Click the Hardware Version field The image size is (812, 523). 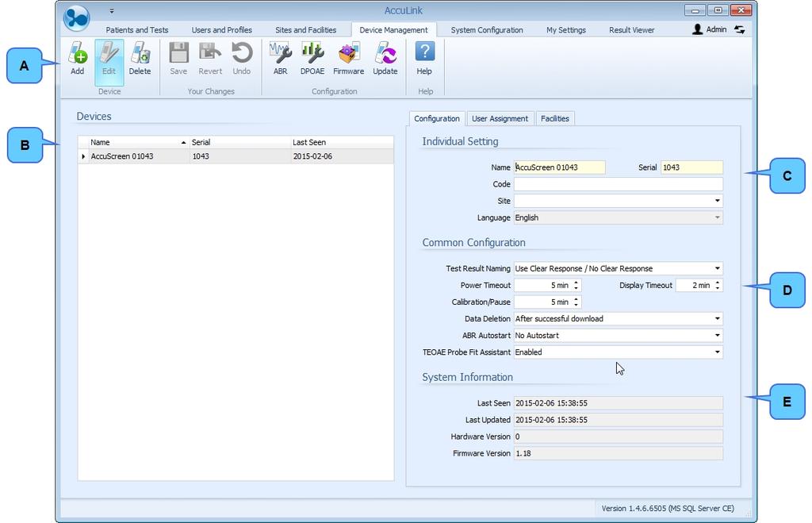(x=619, y=436)
